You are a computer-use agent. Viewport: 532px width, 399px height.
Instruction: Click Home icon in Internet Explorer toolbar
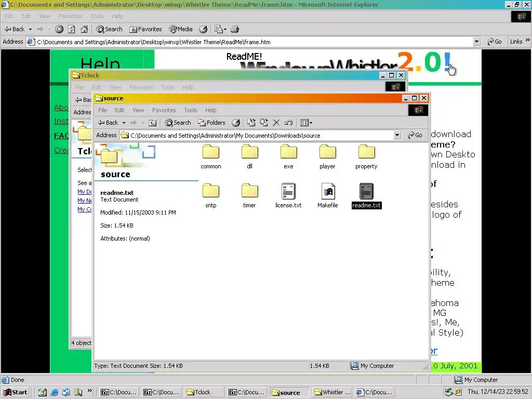(84, 29)
